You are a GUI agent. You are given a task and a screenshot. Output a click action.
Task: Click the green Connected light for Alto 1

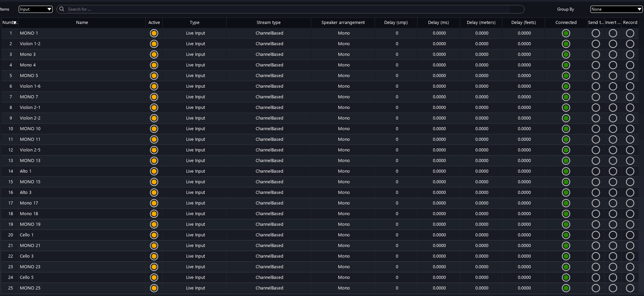point(566,171)
